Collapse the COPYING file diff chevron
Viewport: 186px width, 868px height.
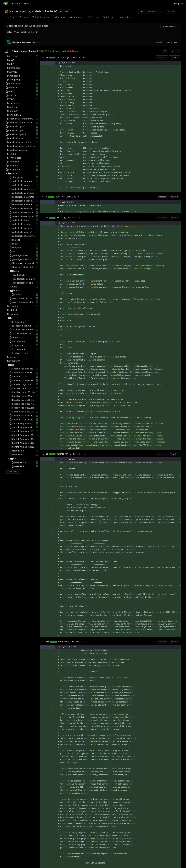coord(43,642)
